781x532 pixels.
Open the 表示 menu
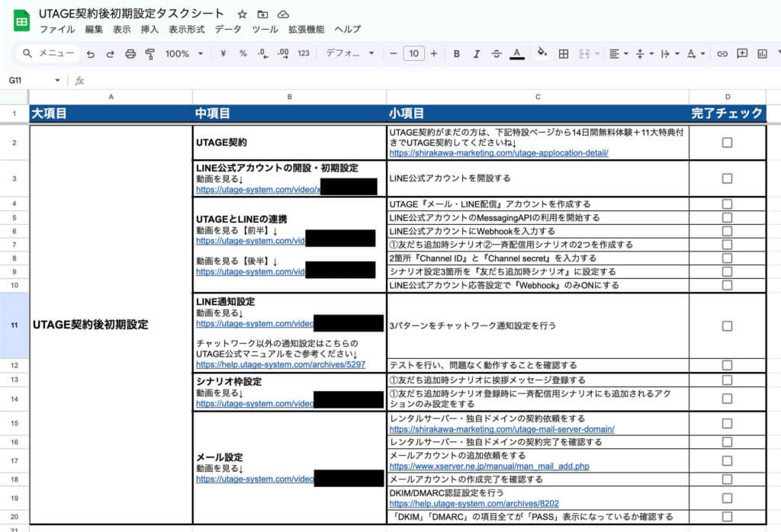(121, 30)
